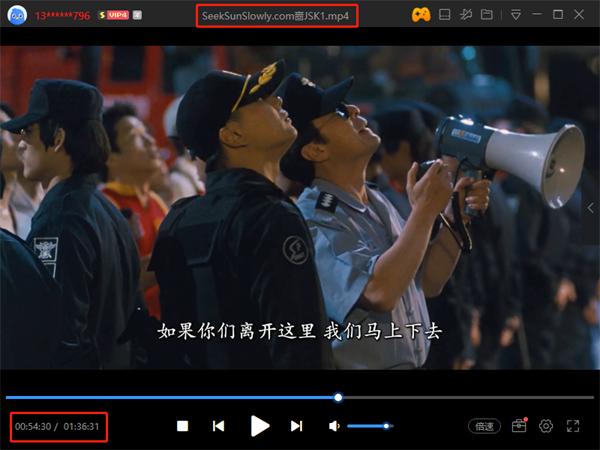Open the game center gamepad icon
This screenshot has height=450, width=600.
[x=421, y=15]
